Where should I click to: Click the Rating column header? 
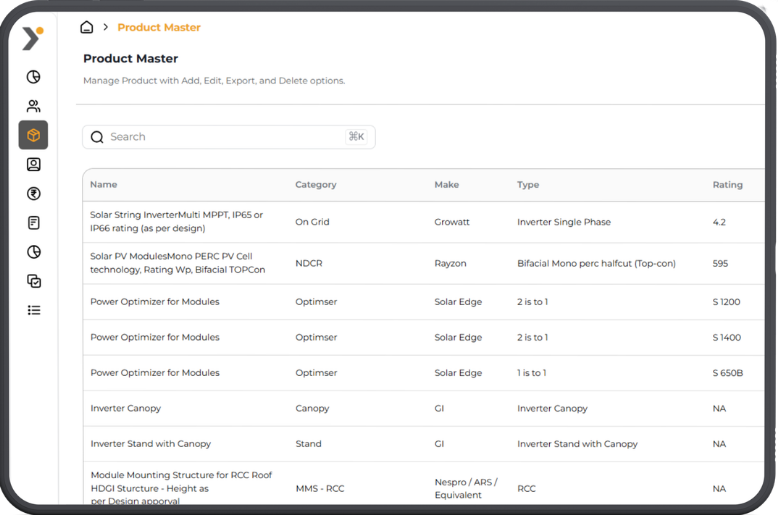pos(727,185)
